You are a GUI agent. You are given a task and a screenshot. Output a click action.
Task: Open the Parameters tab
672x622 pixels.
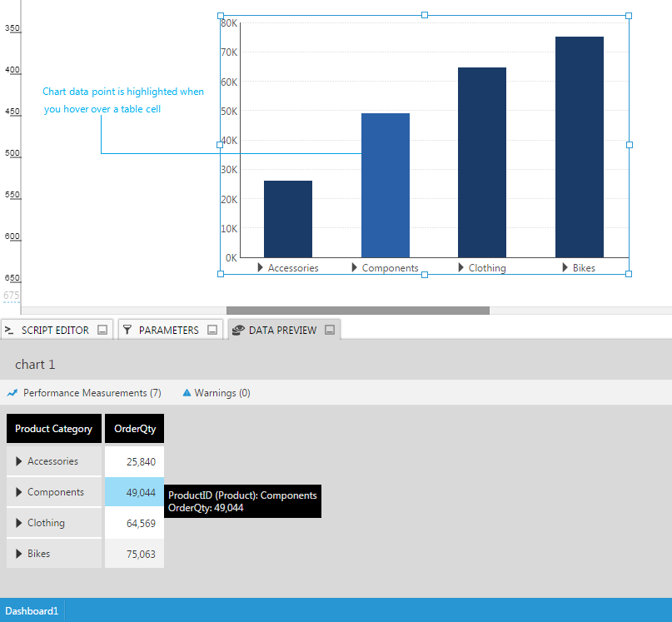tap(168, 331)
